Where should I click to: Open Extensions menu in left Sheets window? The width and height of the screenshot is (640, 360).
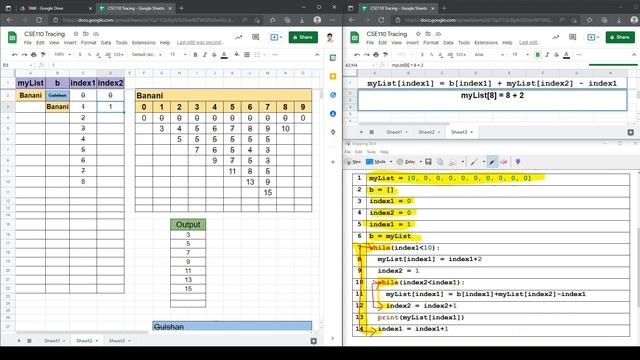point(144,42)
